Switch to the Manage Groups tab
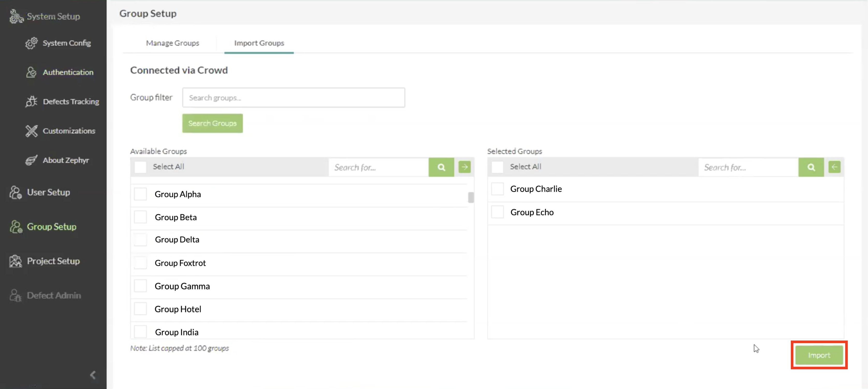The image size is (868, 389). pos(172,43)
